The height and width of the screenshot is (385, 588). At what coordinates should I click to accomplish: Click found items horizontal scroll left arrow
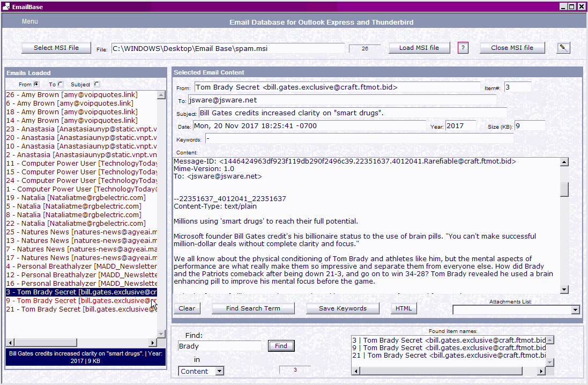tap(355, 371)
